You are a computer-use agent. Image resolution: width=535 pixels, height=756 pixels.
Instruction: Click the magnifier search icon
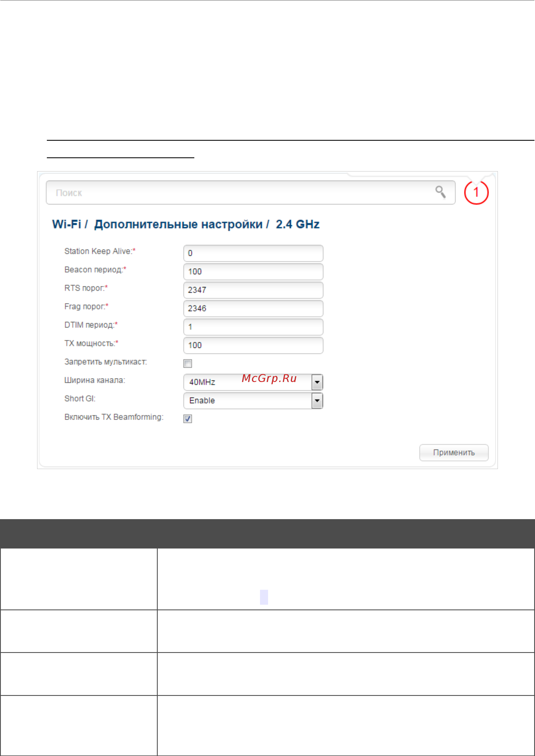440,192
